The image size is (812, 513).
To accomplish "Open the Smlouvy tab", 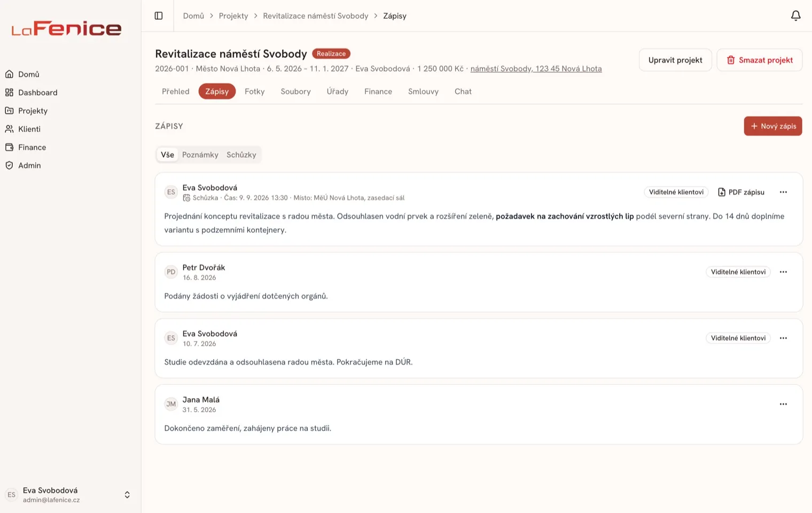I will [423, 91].
